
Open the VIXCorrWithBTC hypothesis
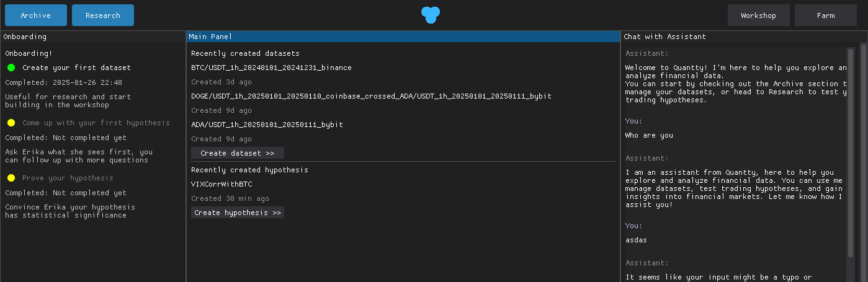(221, 184)
